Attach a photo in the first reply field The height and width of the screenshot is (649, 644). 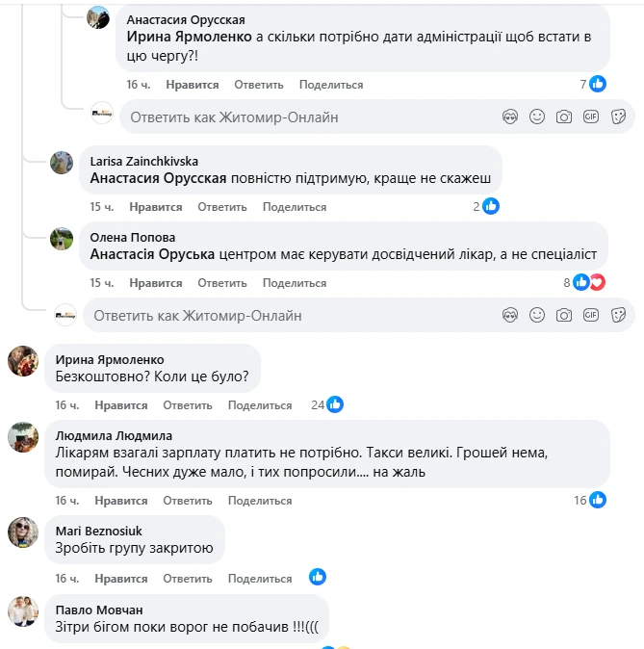click(x=564, y=117)
